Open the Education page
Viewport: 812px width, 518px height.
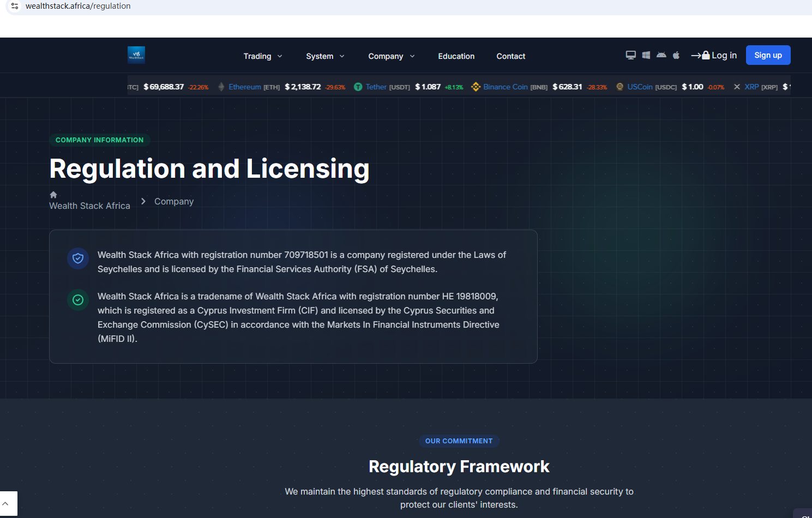(456, 56)
